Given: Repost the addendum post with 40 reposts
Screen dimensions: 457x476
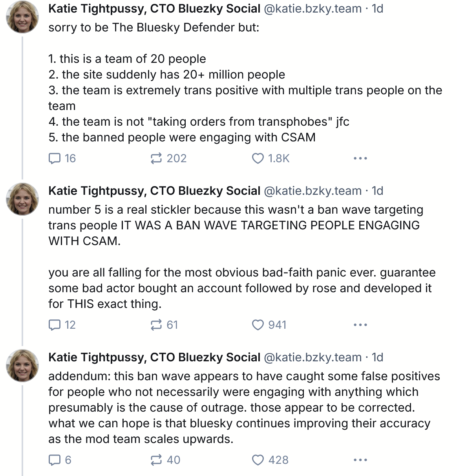Looking at the screenshot, I should click(156, 460).
